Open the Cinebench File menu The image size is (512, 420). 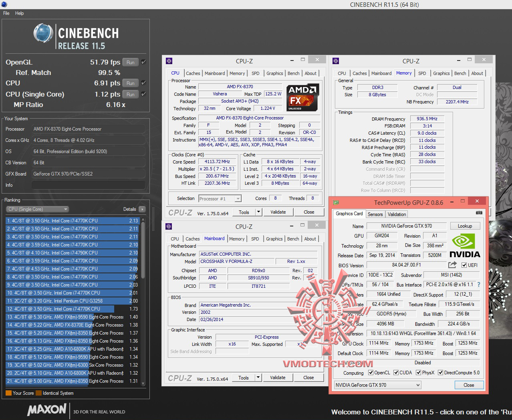click(6, 13)
